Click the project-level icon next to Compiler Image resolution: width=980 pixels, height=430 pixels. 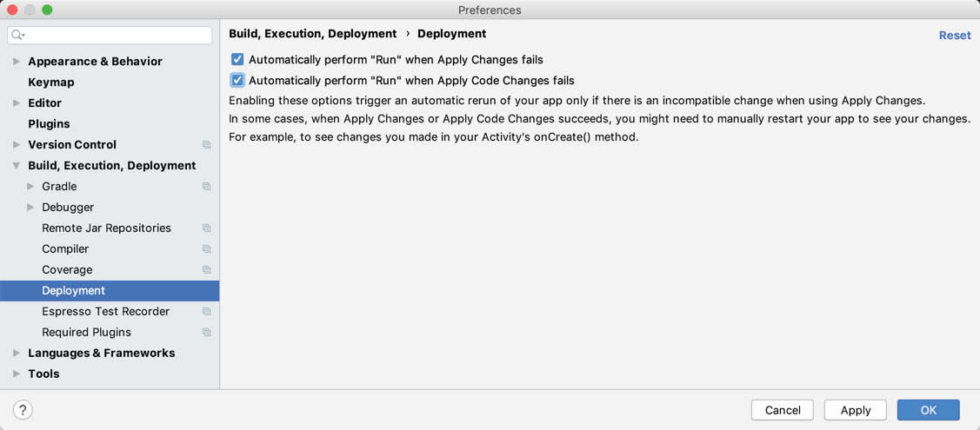(207, 249)
